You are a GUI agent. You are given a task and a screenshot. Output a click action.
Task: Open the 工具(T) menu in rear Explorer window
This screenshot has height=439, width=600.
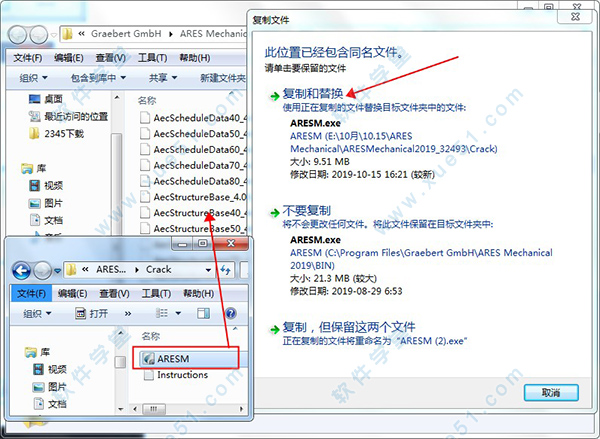(152, 57)
